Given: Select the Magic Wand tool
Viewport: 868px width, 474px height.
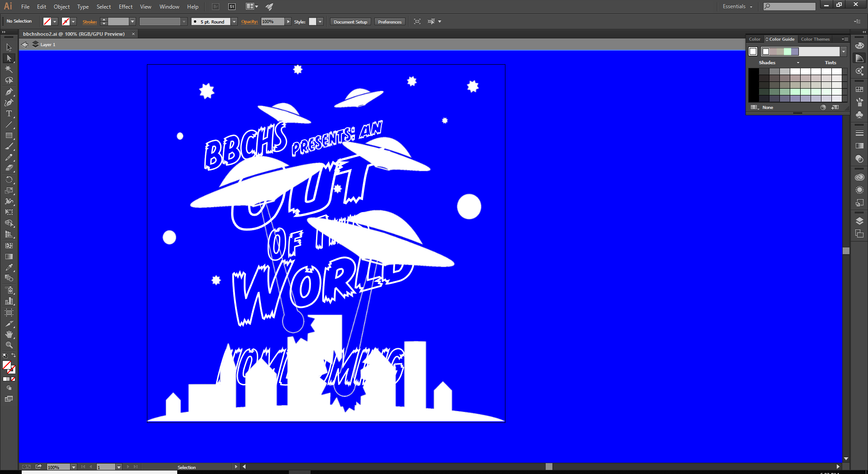Looking at the screenshot, I should point(9,69).
